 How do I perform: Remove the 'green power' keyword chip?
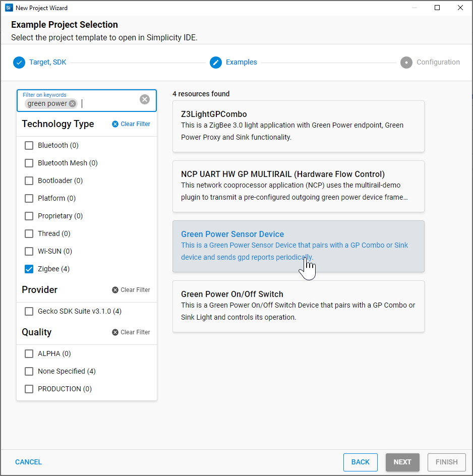click(x=72, y=103)
